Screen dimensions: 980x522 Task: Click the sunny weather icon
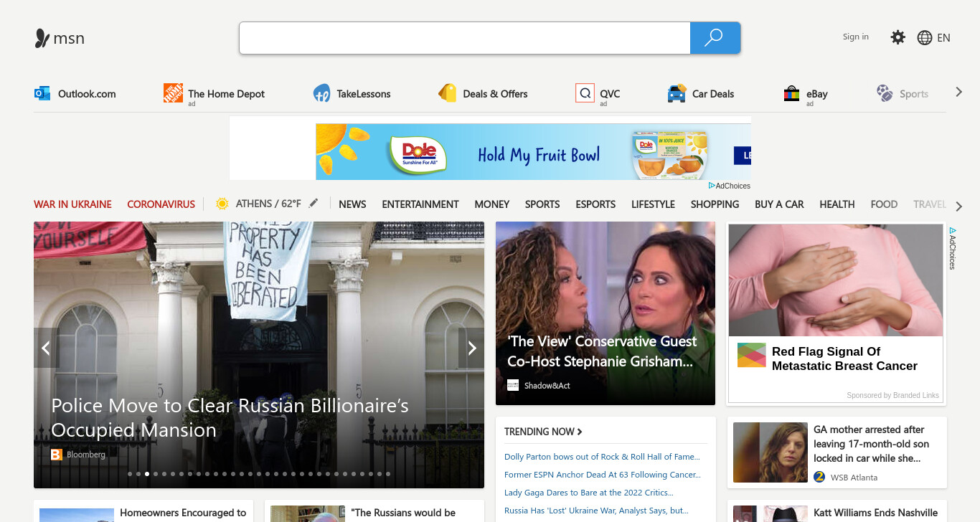[x=222, y=204]
